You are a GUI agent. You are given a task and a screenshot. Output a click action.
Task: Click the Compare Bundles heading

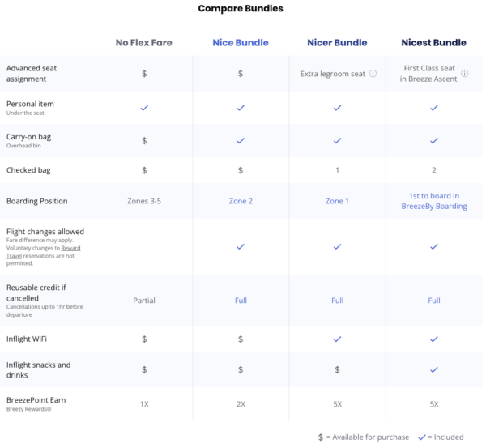[x=241, y=8]
